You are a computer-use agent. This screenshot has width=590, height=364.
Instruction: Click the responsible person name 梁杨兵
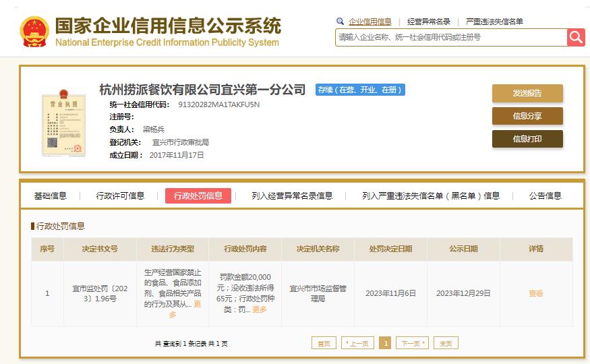pos(154,129)
